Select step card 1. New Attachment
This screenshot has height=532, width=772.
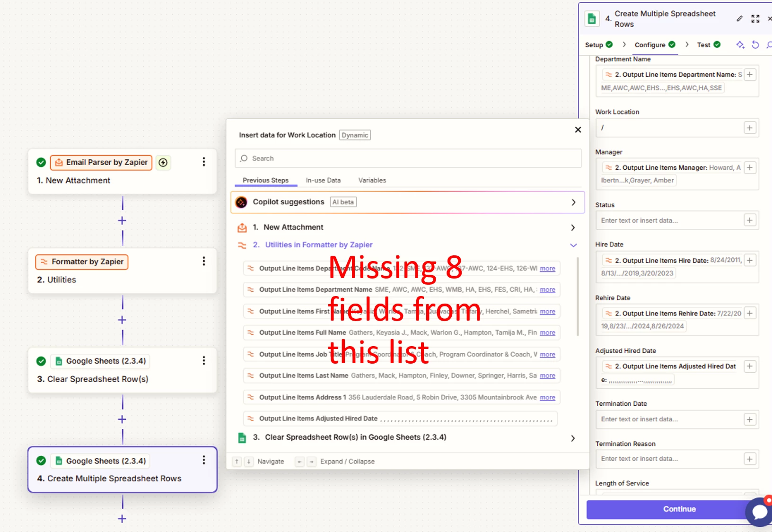[x=122, y=171]
